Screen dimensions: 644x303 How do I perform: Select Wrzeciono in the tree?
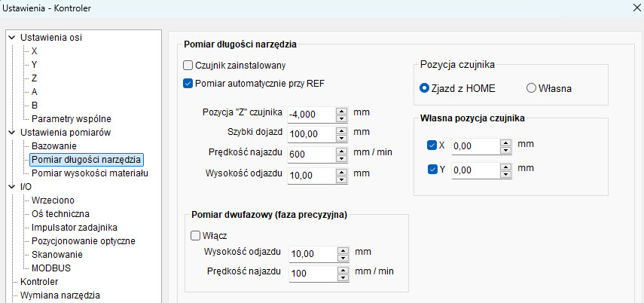tap(53, 200)
